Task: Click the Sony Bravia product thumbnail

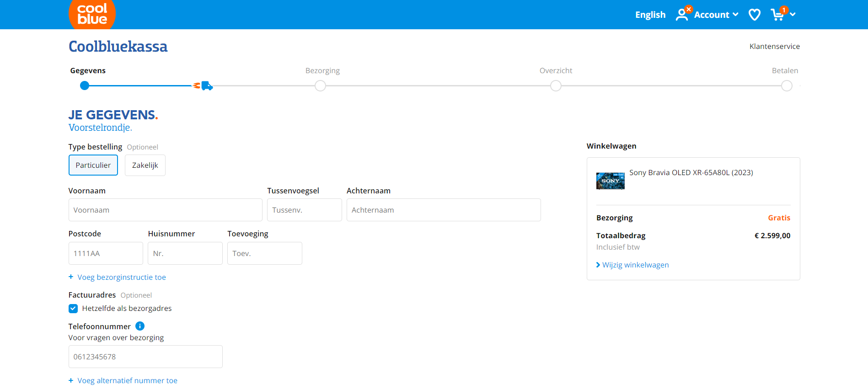Action: coord(610,181)
